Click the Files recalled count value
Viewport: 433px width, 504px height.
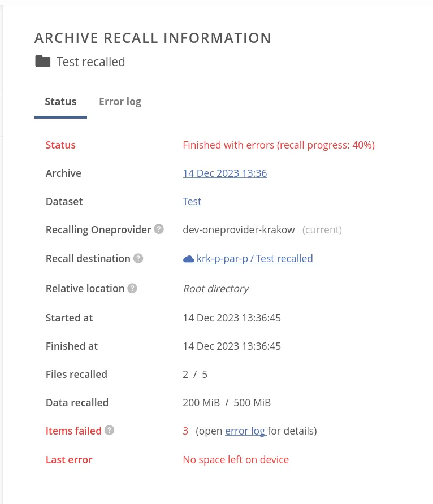pyautogui.click(x=195, y=374)
